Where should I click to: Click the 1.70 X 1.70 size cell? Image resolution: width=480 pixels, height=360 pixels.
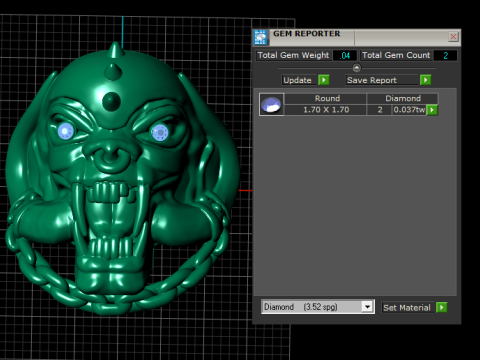coord(326,110)
